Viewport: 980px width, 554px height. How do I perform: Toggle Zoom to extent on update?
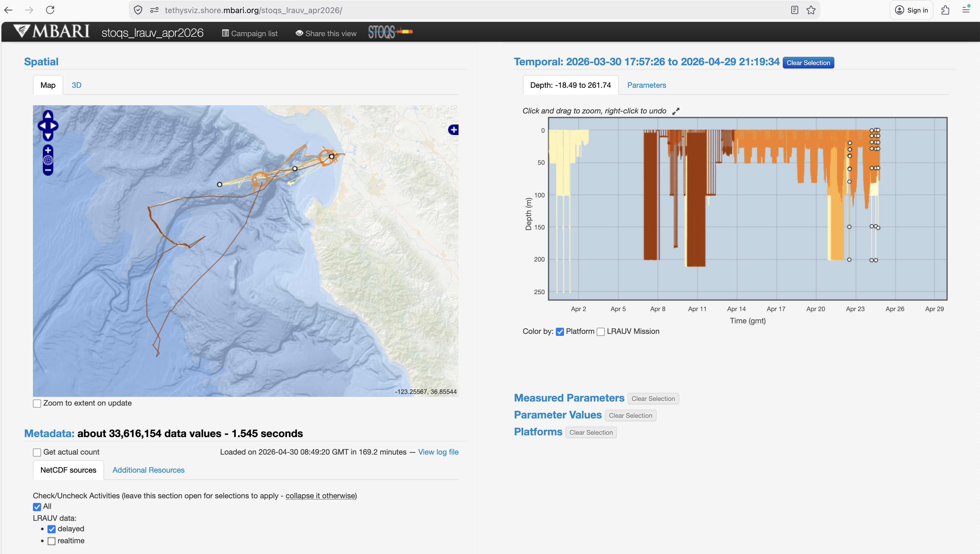pos(37,404)
